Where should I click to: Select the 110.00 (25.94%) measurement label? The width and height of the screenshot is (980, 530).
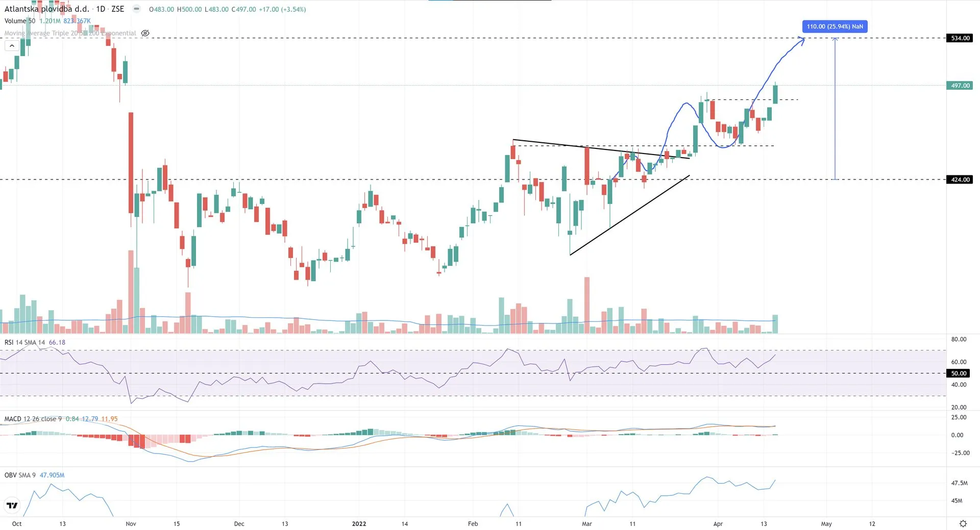point(835,27)
